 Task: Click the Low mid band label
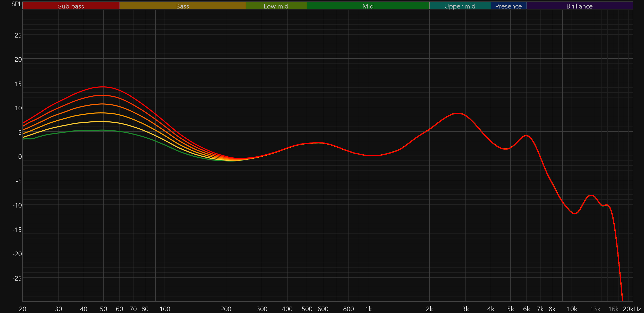(276, 6)
